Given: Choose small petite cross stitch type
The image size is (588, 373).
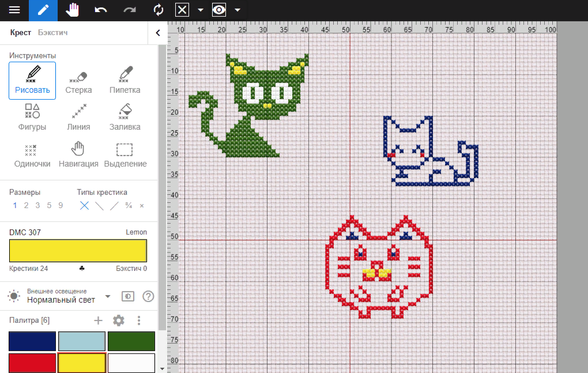Looking at the screenshot, I should 142,206.
